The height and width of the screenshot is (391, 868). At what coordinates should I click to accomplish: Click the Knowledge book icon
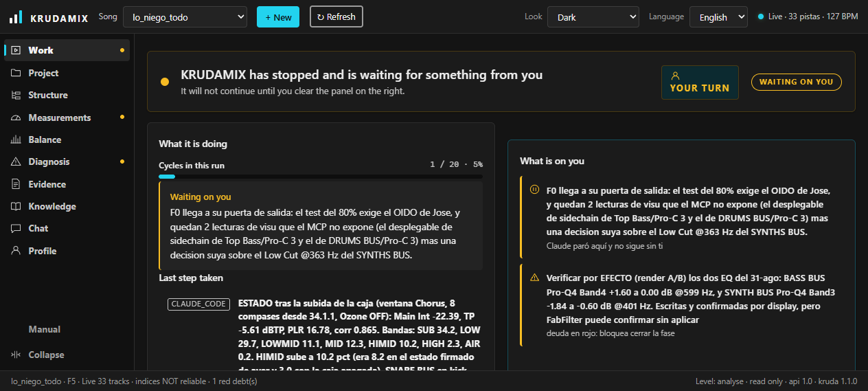point(16,206)
